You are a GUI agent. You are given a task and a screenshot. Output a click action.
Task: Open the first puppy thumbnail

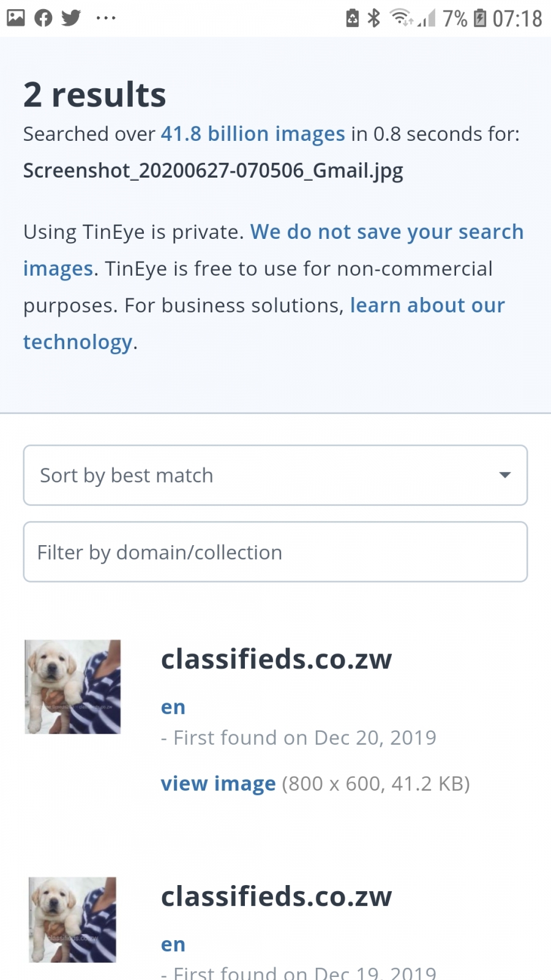73,687
